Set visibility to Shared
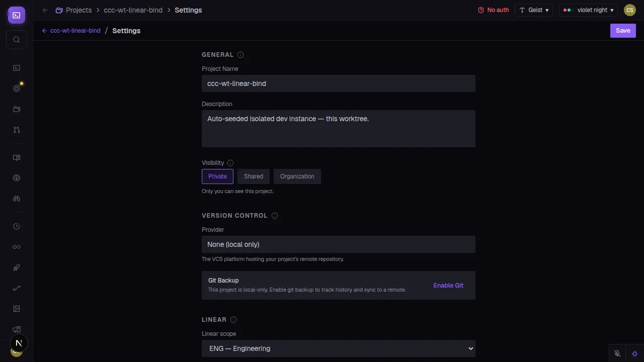 254,176
